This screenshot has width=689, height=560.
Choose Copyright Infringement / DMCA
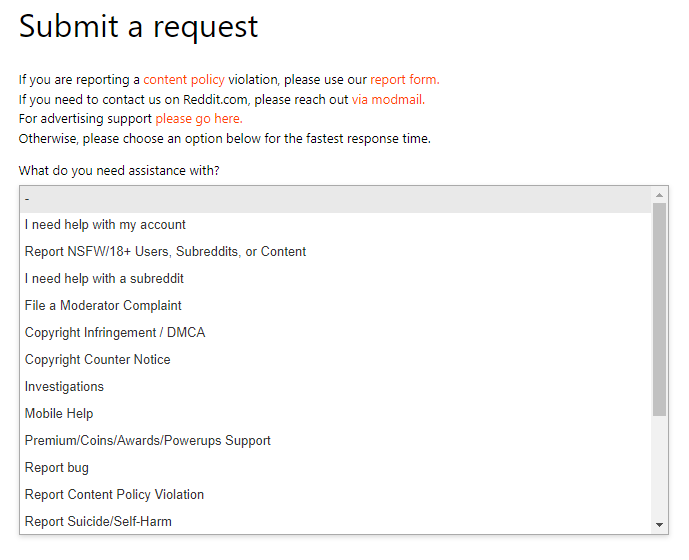coord(115,333)
